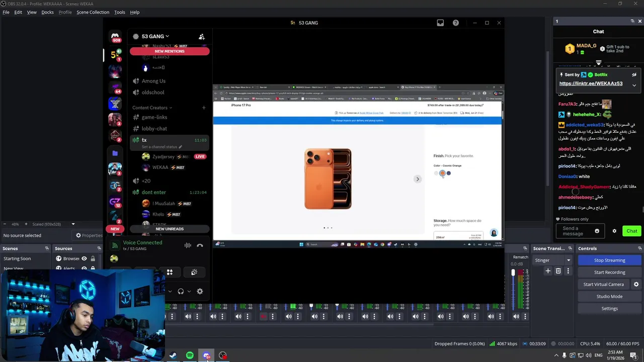Click Start Virtual Camera button
Viewport: 644px width, 362px height.
[603, 285]
